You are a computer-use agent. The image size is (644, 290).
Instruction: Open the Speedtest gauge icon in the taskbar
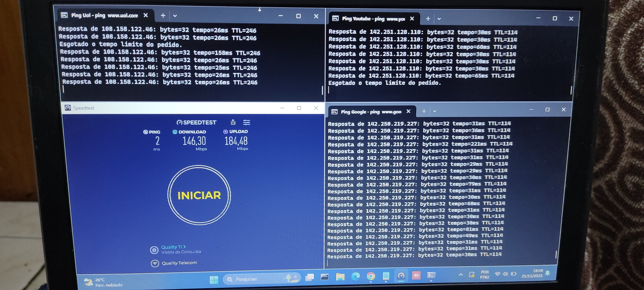pos(401,276)
